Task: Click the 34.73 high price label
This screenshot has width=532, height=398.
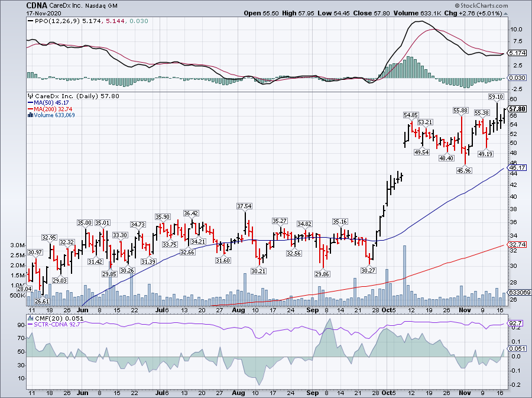Action: [x=138, y=225]
